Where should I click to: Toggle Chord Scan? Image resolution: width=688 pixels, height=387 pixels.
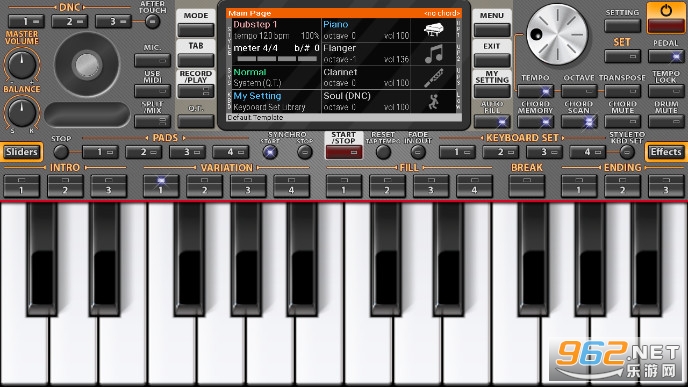579,121
